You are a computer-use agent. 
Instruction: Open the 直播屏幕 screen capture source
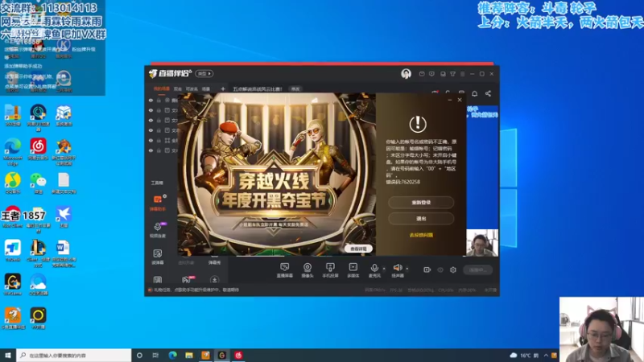coord(284,270)
